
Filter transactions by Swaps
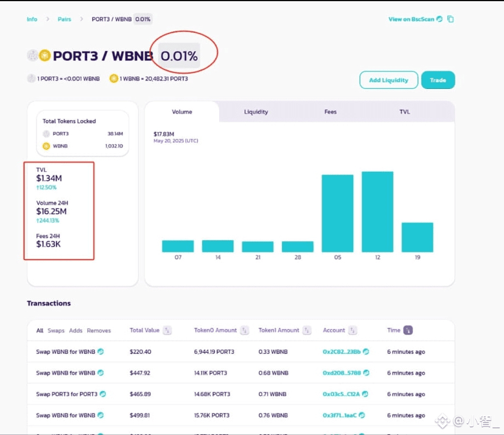pyautogui.click(x=56, y=330)
